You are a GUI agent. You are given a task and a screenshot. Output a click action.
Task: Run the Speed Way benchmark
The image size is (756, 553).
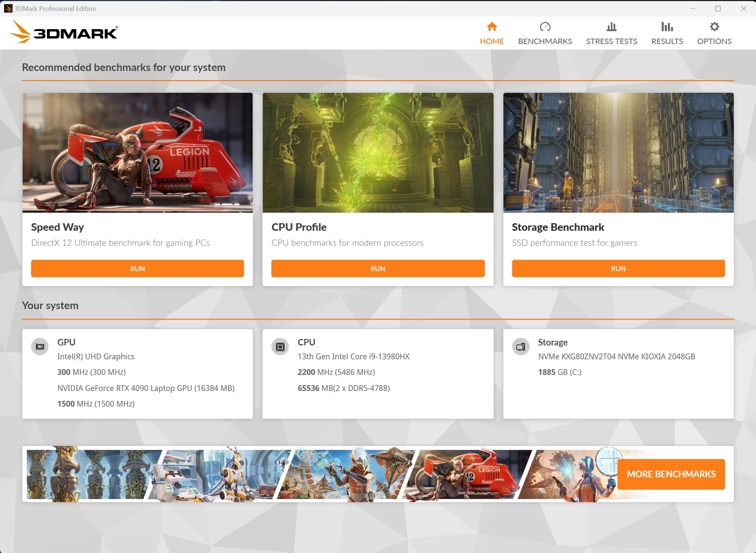click(x=137, y=268)
